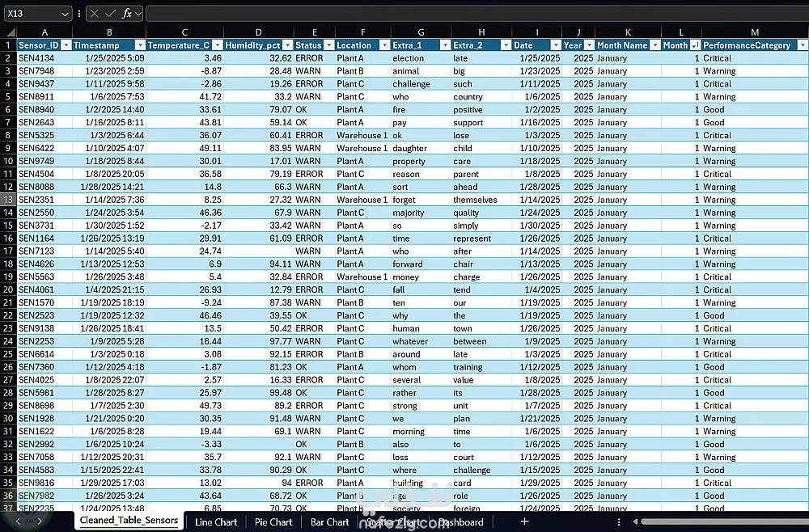Open sheet tab options ellipsis
Viewport: 809px width, 532px height.
point(619,521)
